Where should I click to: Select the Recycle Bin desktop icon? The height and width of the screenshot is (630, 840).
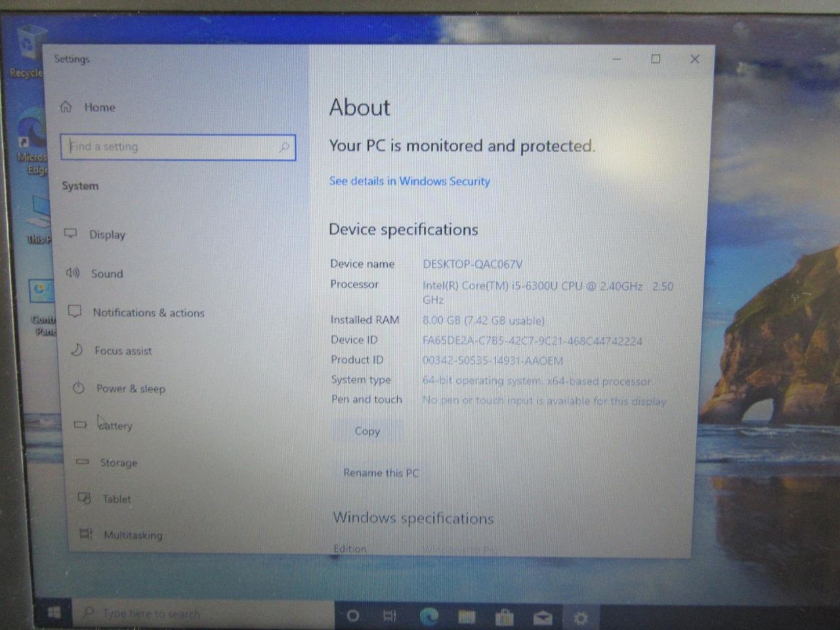[x=28, y=52]
